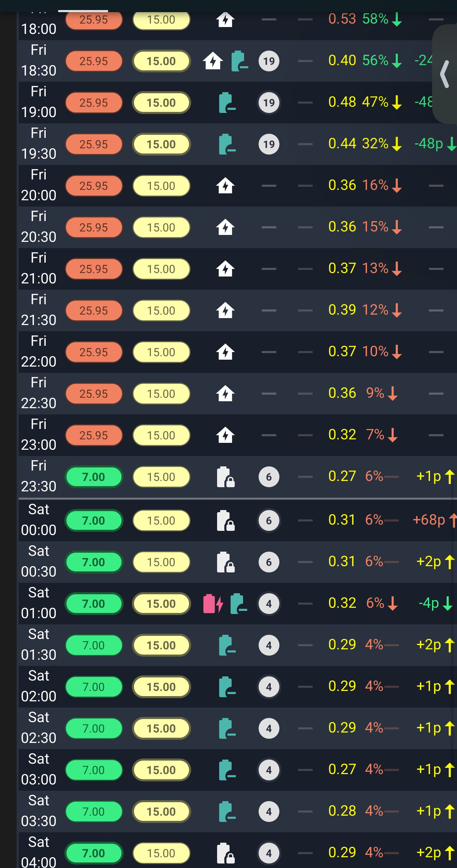Click the house power icon at Fri 18:30
The height and width of the screenshot is (868, 457).
[x=213, y=61]
